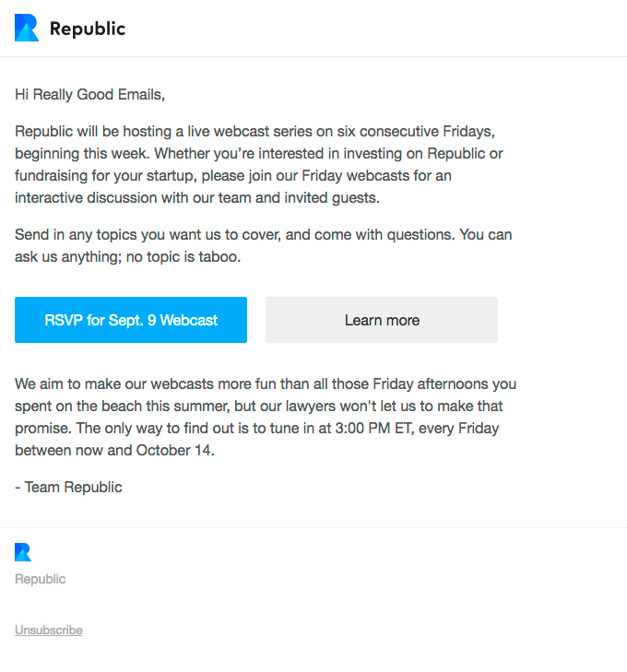This screenshot has width=627, height=672.
Task: Click the '- Team Republic' signature
Action: point(69,487)
